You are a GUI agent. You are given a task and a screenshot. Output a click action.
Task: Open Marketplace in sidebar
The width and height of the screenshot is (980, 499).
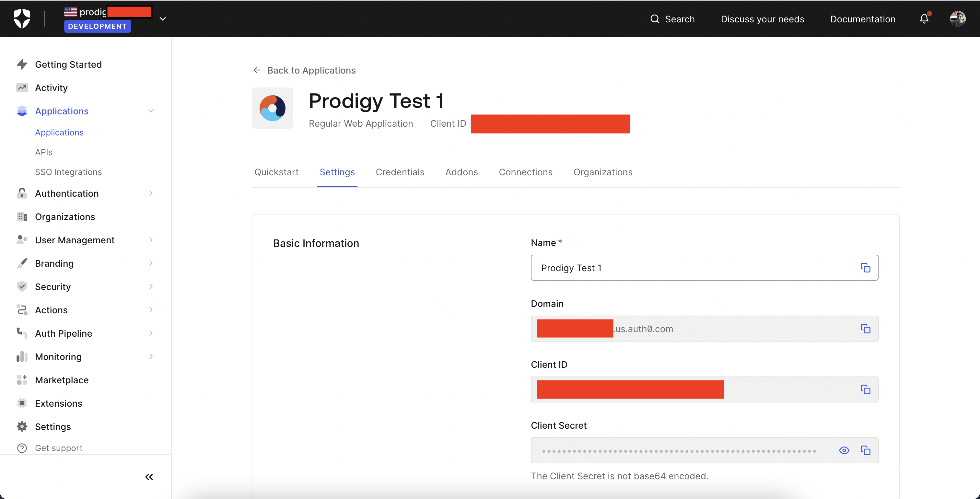pyautogui.click(x=62, y=380)
